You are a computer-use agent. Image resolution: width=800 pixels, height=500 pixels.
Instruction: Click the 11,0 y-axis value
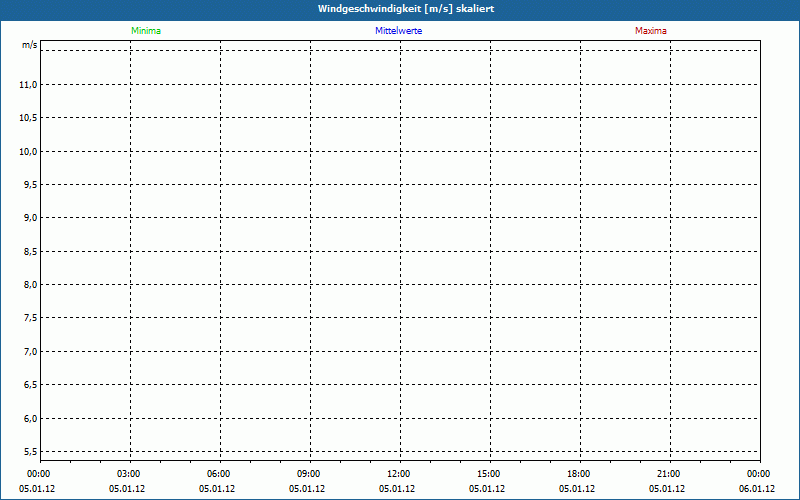(x=28, y=85)
